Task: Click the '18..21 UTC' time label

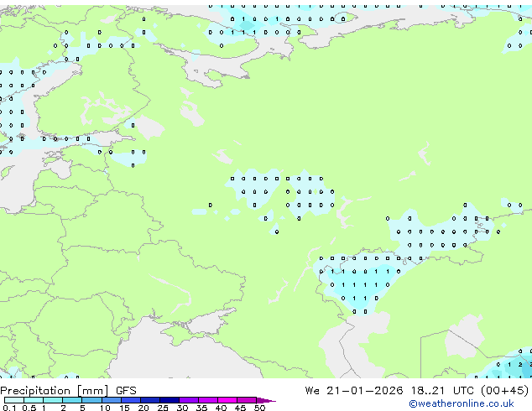Action: click(443, 391)
